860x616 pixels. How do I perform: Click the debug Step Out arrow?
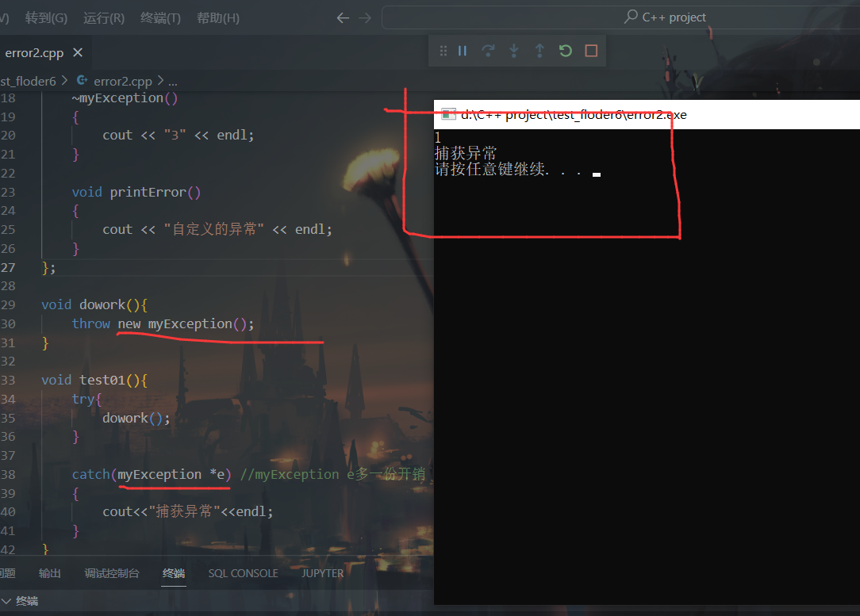[539, 51]
